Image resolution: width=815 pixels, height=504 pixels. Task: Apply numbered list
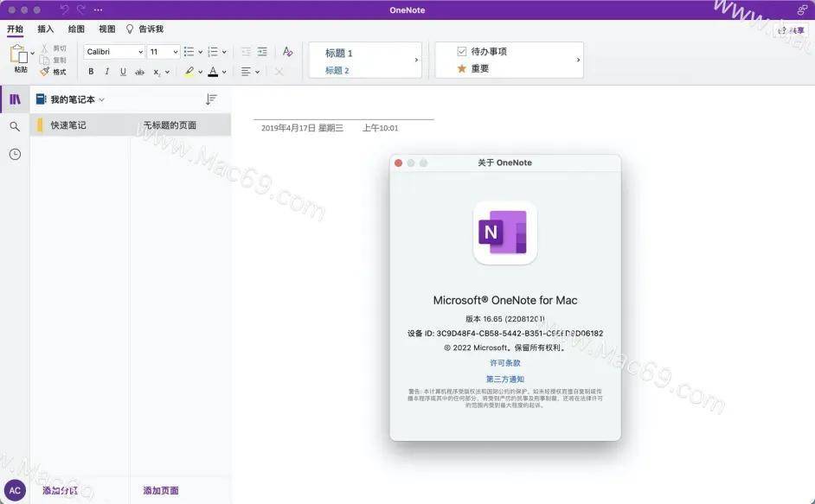click(x=213, y=52)
